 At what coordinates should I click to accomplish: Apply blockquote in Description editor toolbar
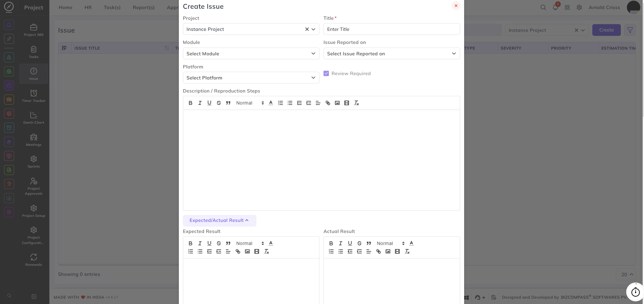pyautogui.click(x=228, y=103)
